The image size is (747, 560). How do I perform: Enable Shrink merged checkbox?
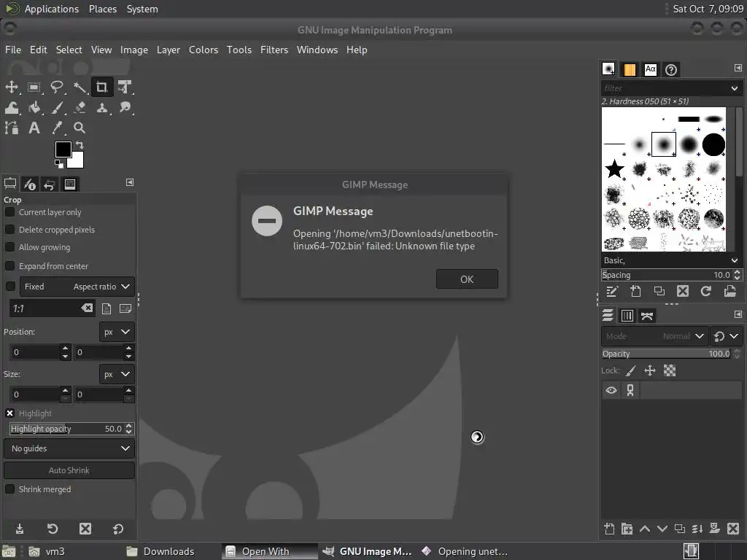coord(10,489)
